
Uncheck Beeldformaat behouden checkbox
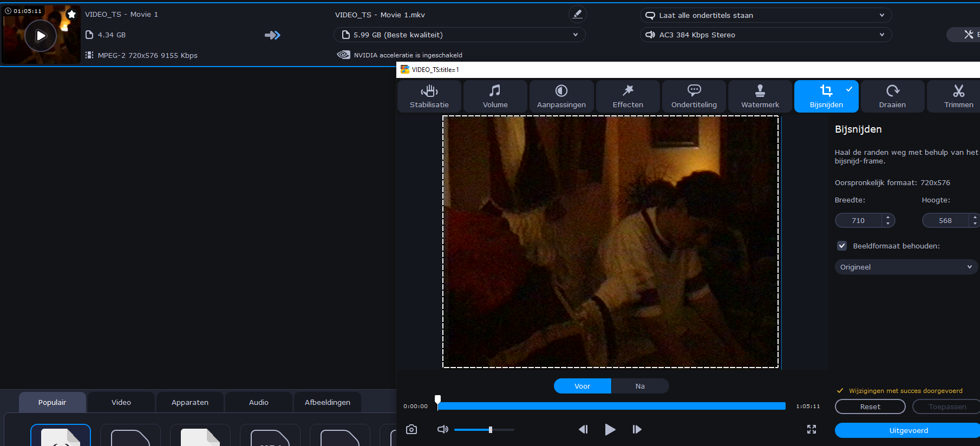(842, 246)
